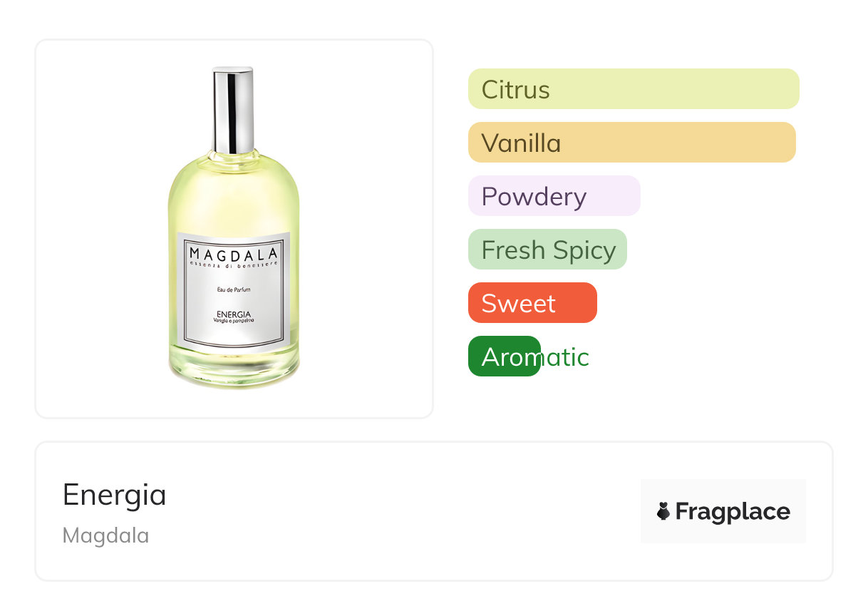Click the Eau de Parfum label text
Screen dimensions: 868x616
tap(234, 289)
